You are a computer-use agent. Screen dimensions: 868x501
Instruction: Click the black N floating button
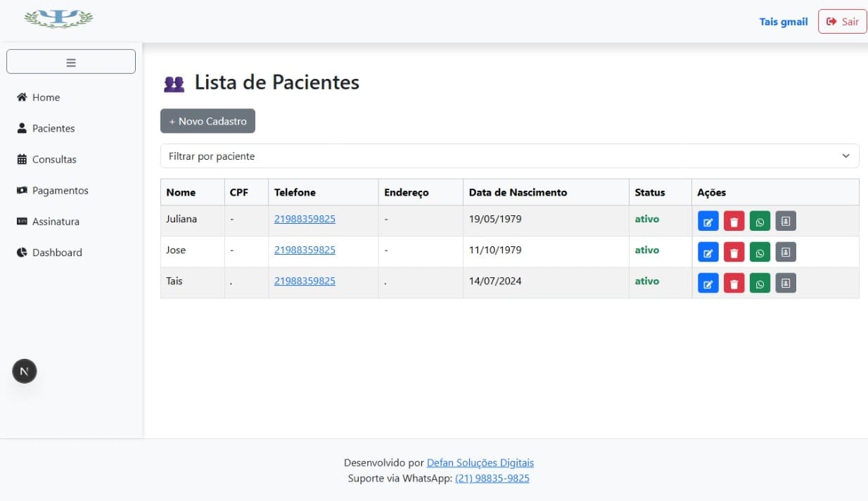[x=24, y=371]
